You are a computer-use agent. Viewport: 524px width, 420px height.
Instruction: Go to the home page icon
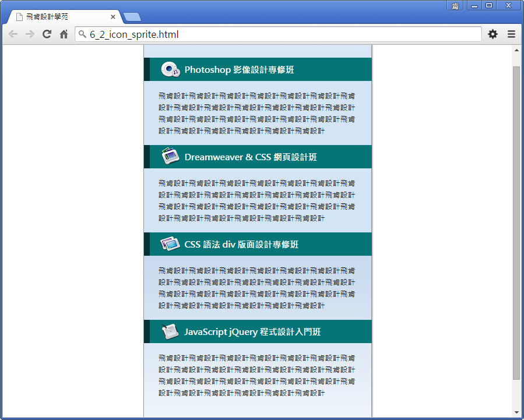coord(64,34)
